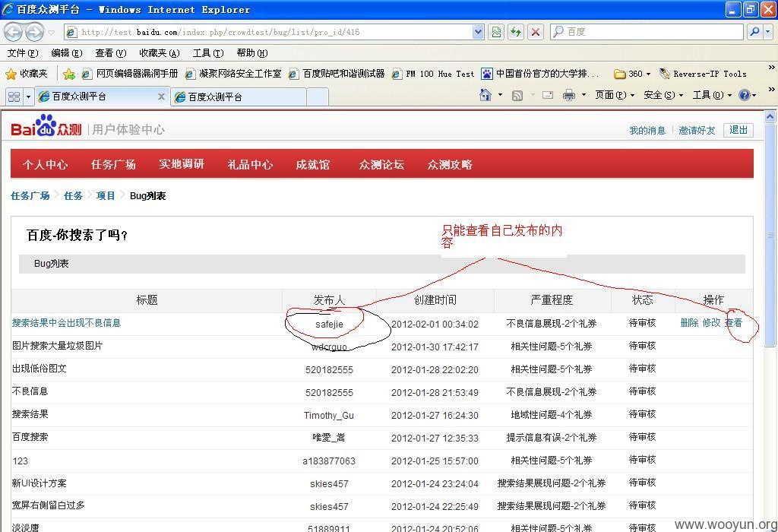Screen dimensions: 778x532
Task: Expand the 页面(P) command menu
Action: [x=615, y=95]
